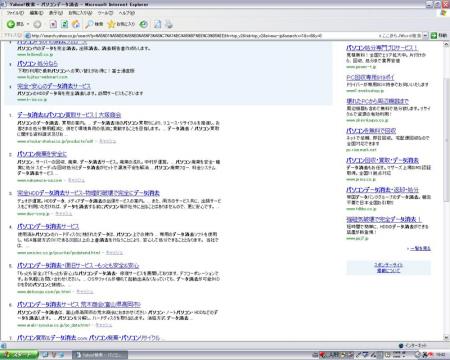
Task: Open result 4 パソコンデータ消去サービス
Action: coord(48,227)
